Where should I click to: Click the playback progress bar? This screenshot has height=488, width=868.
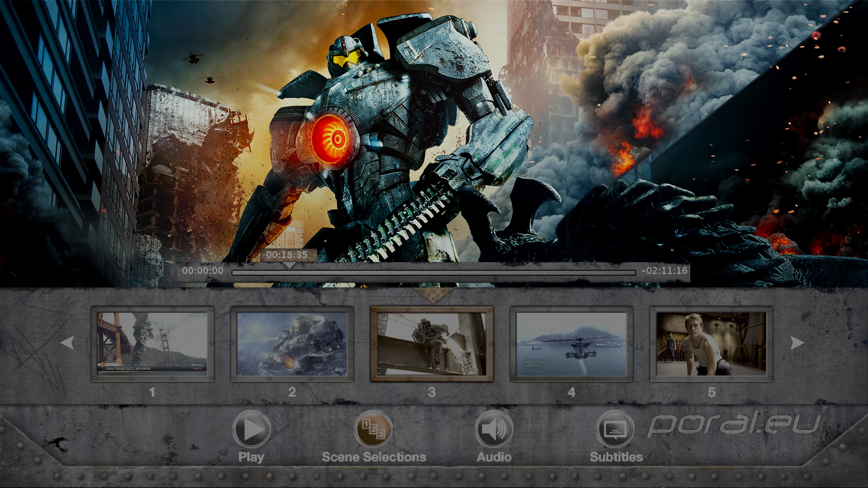pos(434,272)
